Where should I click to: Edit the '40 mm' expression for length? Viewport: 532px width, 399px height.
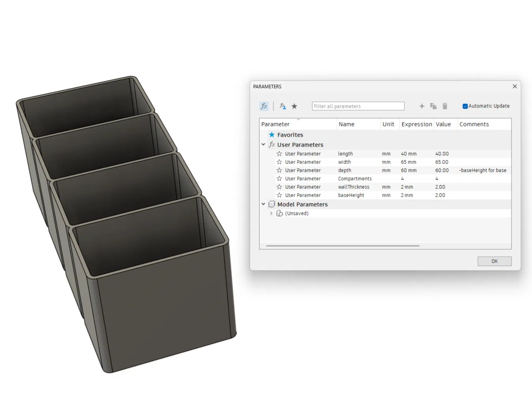pyautogui.click(x=409, y=154)
